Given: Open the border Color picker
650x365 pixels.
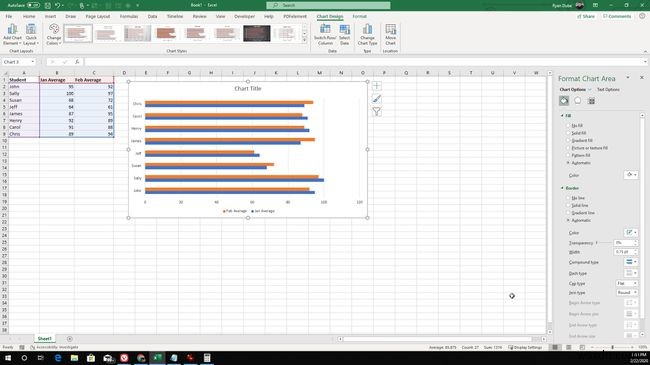Looking at the screenshot, I should coord(631,232).
